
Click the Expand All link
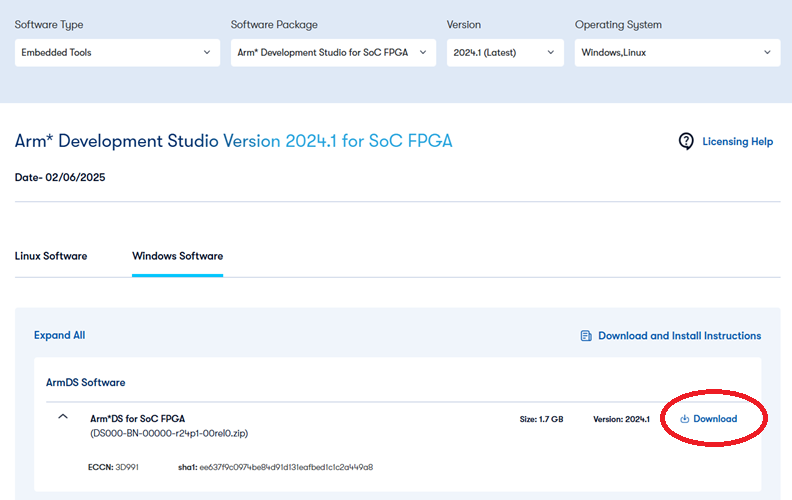point(60,336)
